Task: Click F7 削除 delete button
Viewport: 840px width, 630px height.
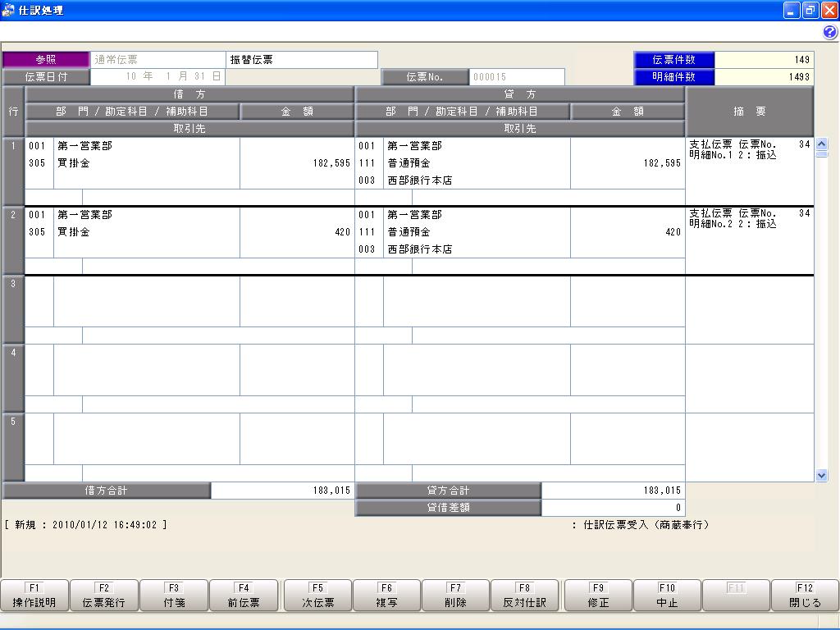Action: click(455, 596)
